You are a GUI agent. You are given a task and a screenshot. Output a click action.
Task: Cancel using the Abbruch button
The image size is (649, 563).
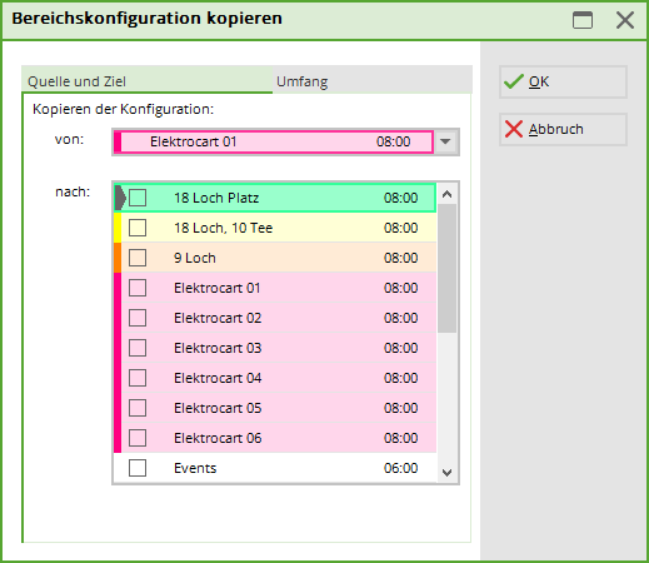click(563, 129)
